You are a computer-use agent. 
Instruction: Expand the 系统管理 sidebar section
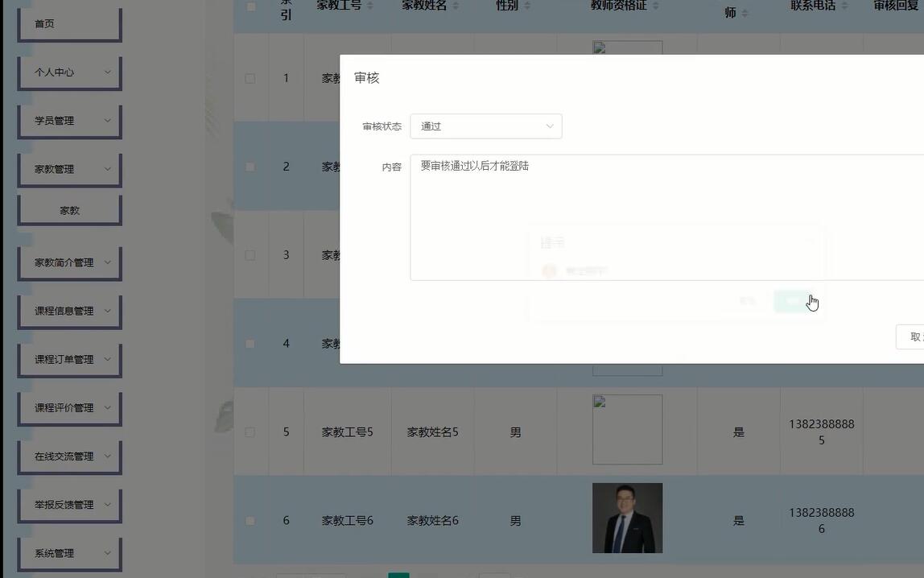coord(69,553)
